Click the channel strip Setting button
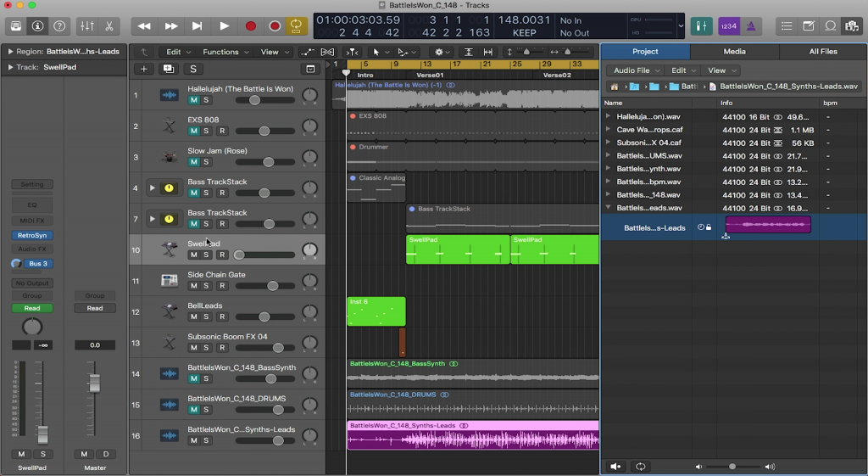 coord(32,184)
